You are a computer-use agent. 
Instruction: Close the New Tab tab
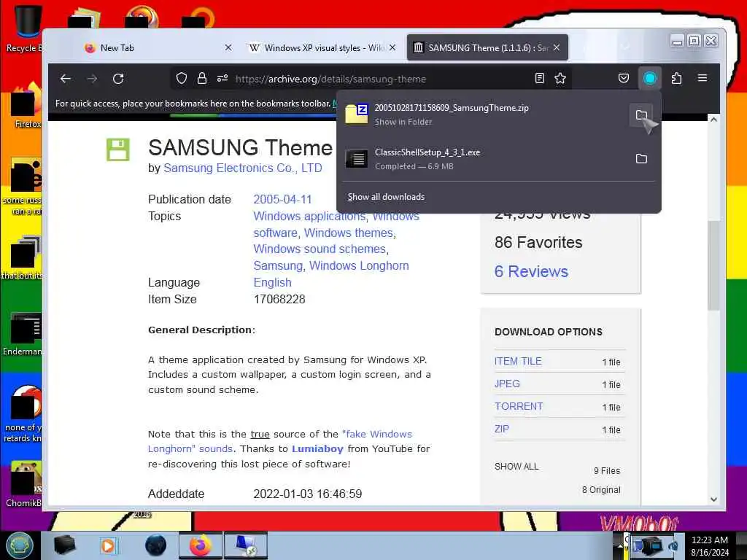click(228, 47)
